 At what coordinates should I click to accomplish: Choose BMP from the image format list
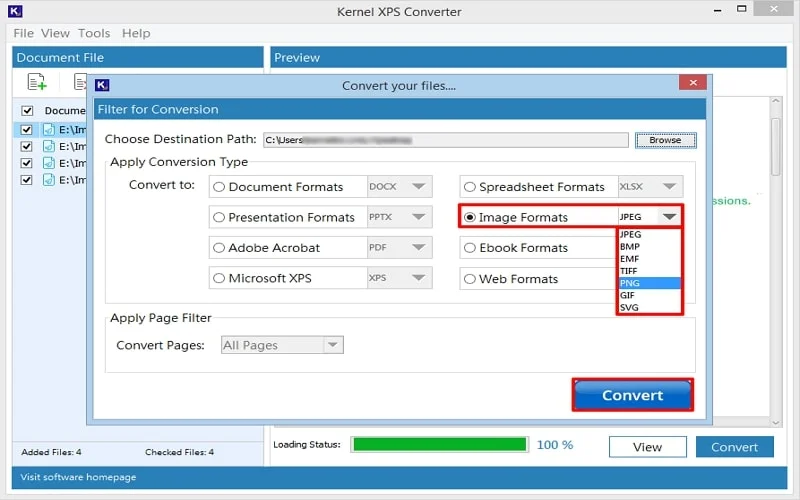[649, 246]
